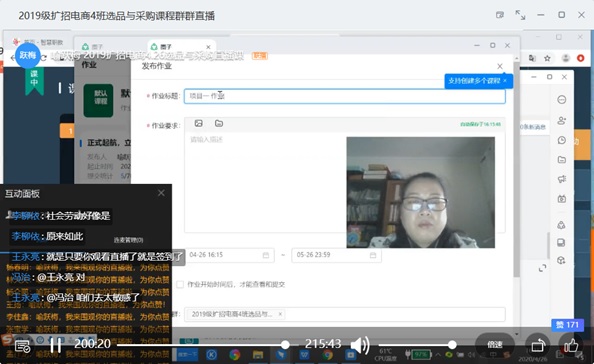Pause the live stream playback
Image resolution: width=594 pixels, height=364 pixels.
(56, 345)
